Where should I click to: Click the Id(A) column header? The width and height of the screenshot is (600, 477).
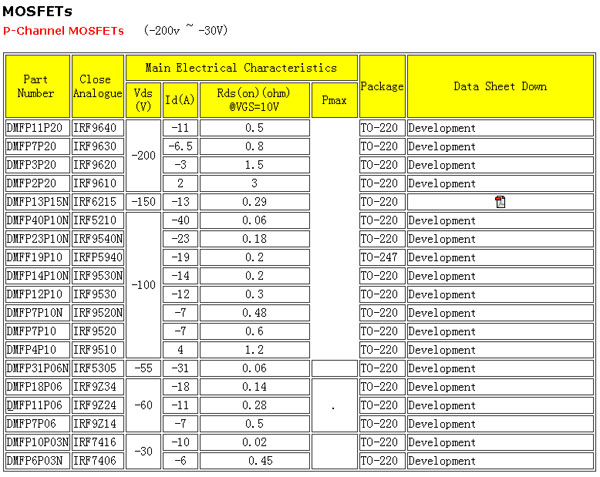click(180, 100)
